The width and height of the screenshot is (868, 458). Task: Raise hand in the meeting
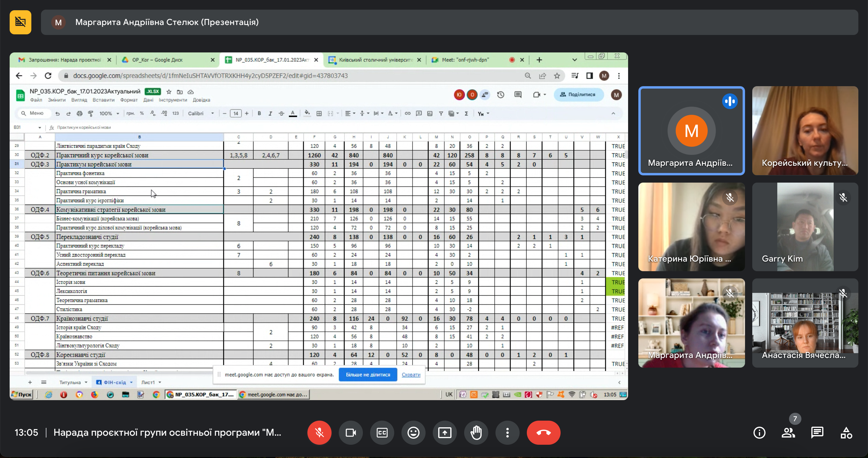coord(476,432)
